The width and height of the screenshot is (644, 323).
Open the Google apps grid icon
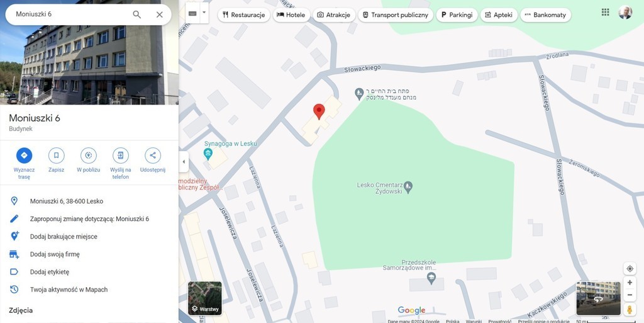606,12
